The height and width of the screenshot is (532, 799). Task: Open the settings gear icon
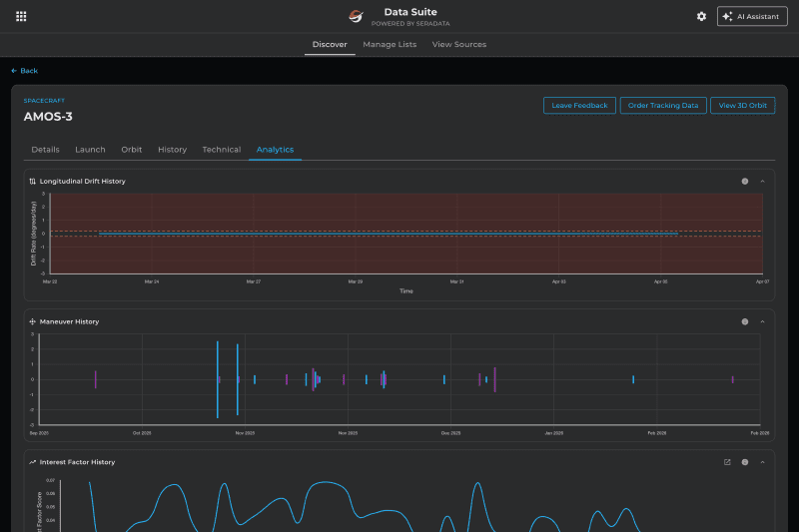click(701, 16)
